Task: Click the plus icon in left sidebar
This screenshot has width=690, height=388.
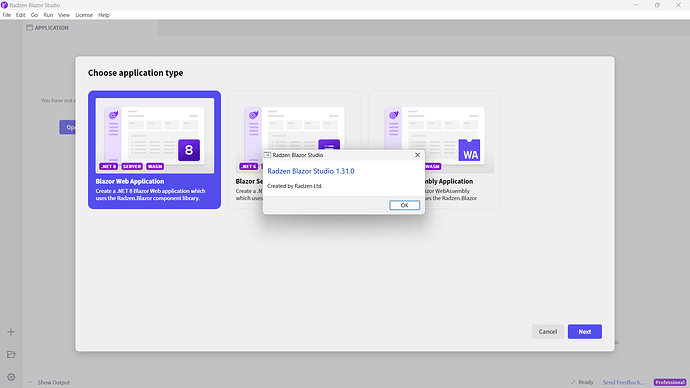Action: [x=11, y=332]
